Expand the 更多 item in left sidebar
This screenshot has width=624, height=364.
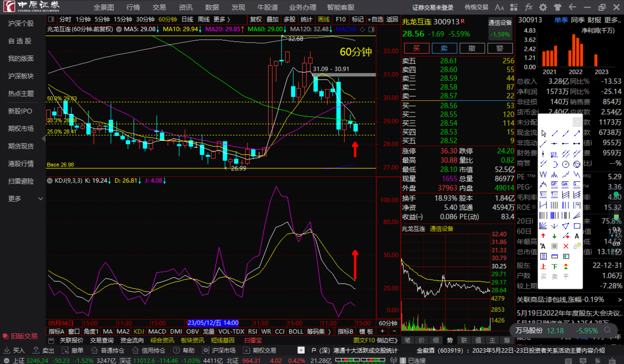(x=25, y=198)
